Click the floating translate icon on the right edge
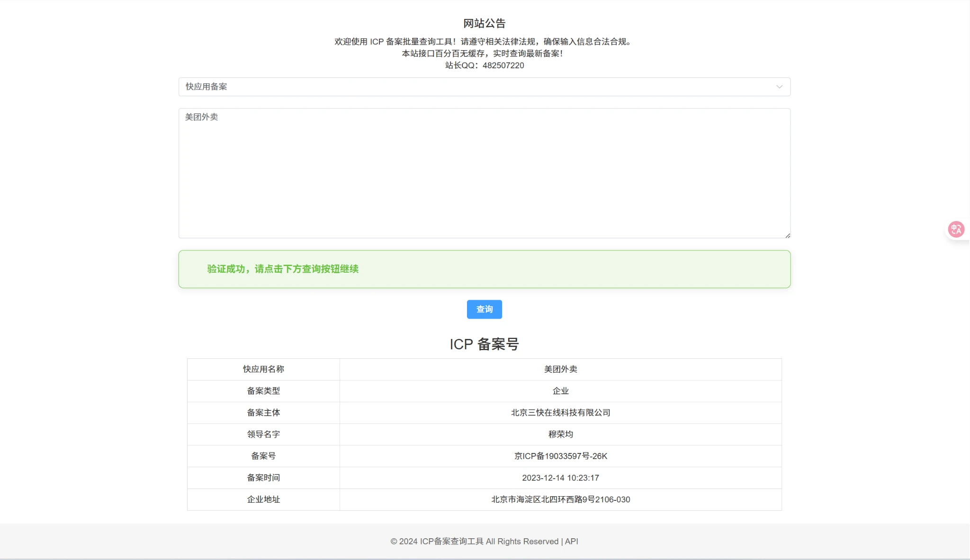The width and height of the screenshot is (970, 560). click(x=956, y=230)
